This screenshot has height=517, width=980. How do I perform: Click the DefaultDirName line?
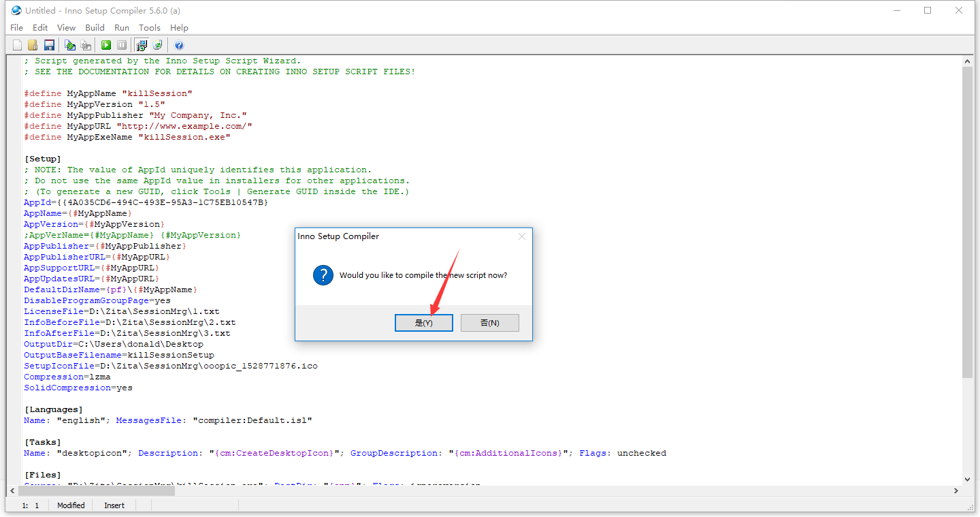coord(111,289)
